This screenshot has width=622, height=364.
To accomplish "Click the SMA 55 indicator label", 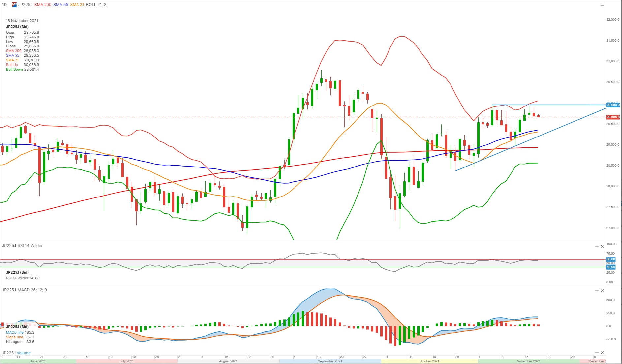I will coord(61,5).
